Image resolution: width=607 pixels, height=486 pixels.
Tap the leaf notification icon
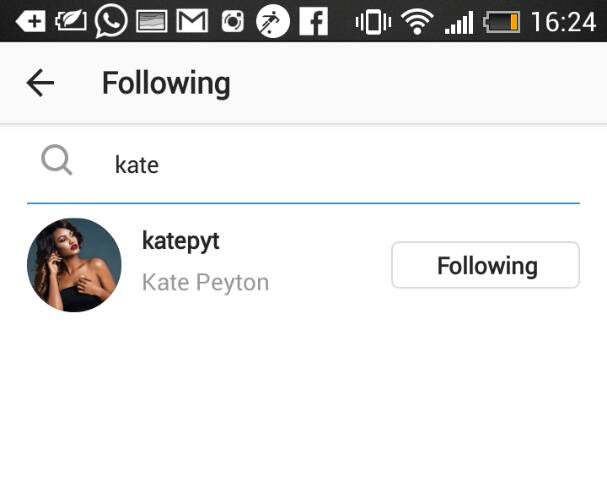click(71, 21)
